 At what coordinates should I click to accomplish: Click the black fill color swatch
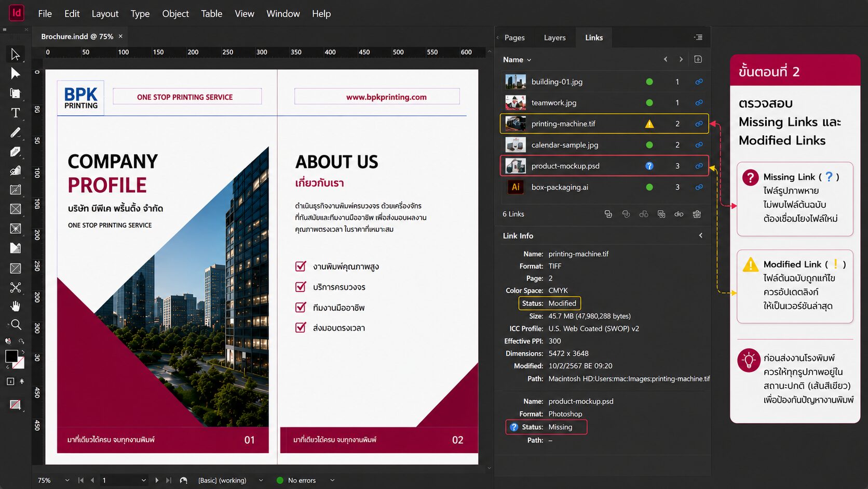click(x=11, y=356)
